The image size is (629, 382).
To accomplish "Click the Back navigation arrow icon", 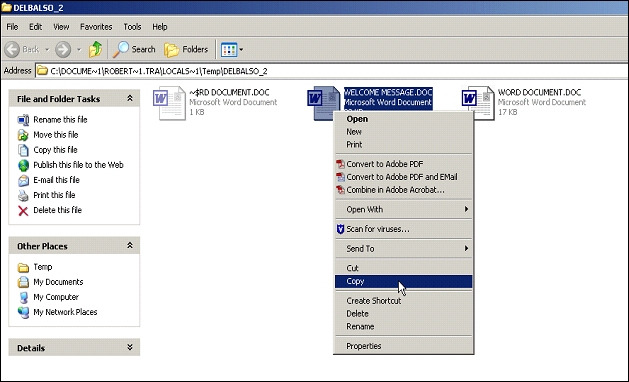I will coord(12,49).
